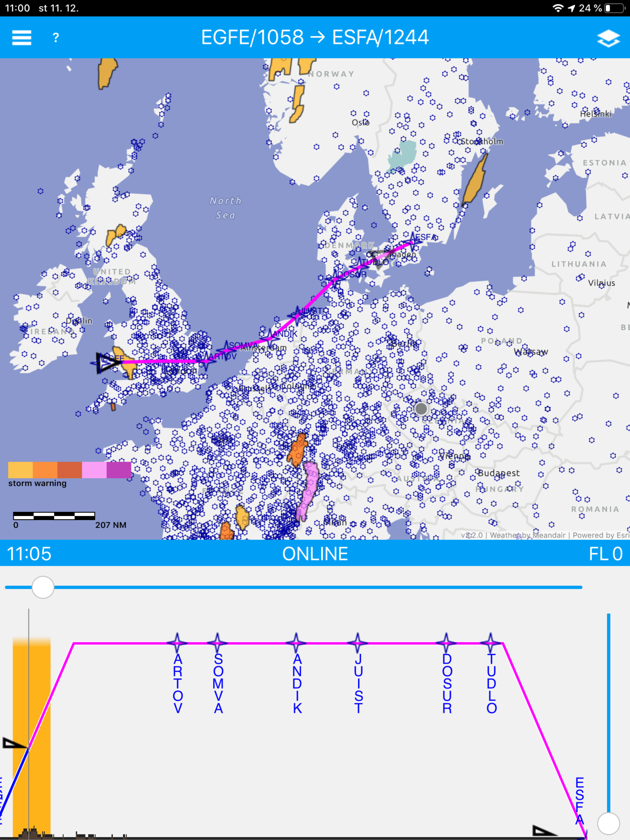The image size is (630, 840).
Task: Tap the TUDLO waypoint star on profile
Action: point(491,643)
